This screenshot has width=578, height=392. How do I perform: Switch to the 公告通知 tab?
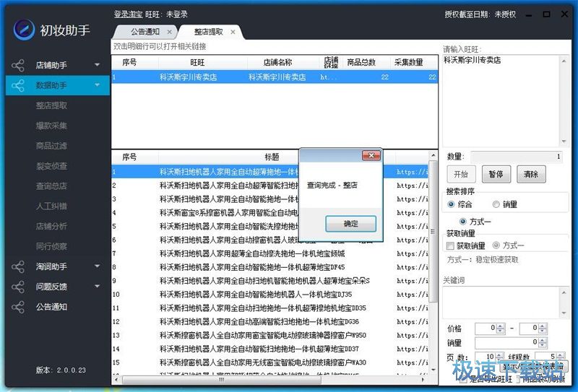click(x=145, y=32)
